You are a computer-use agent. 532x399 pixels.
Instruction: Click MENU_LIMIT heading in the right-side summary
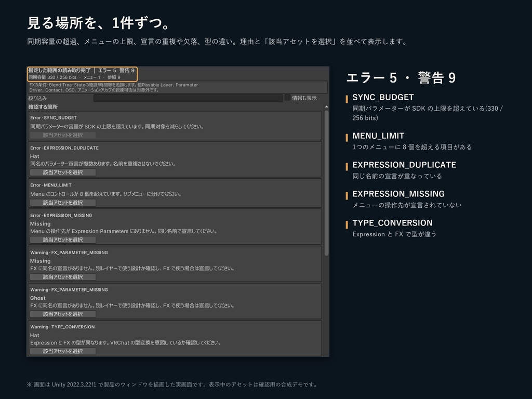click(378, 136)
